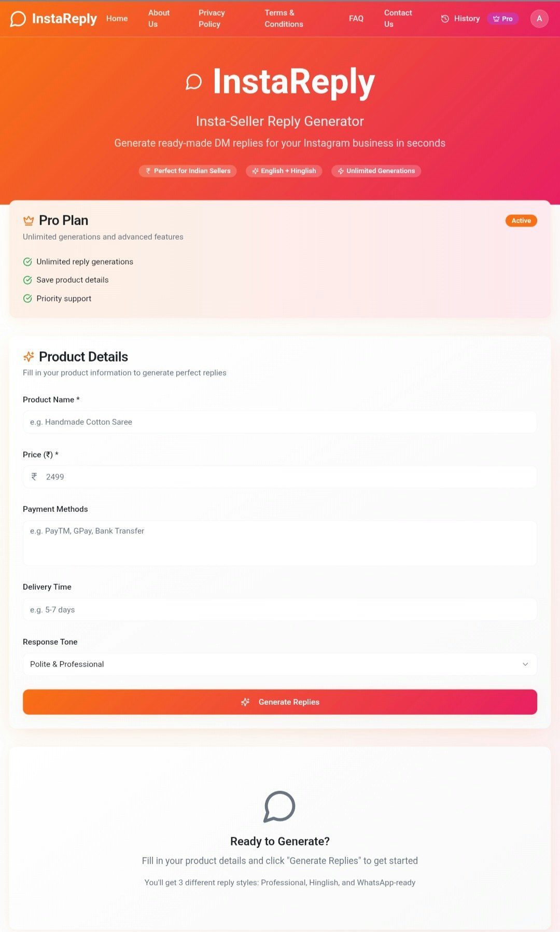The width and height of the screenshot is (560, 932).
Task: Click the Generate Replies button
Action: coord(279,702)
